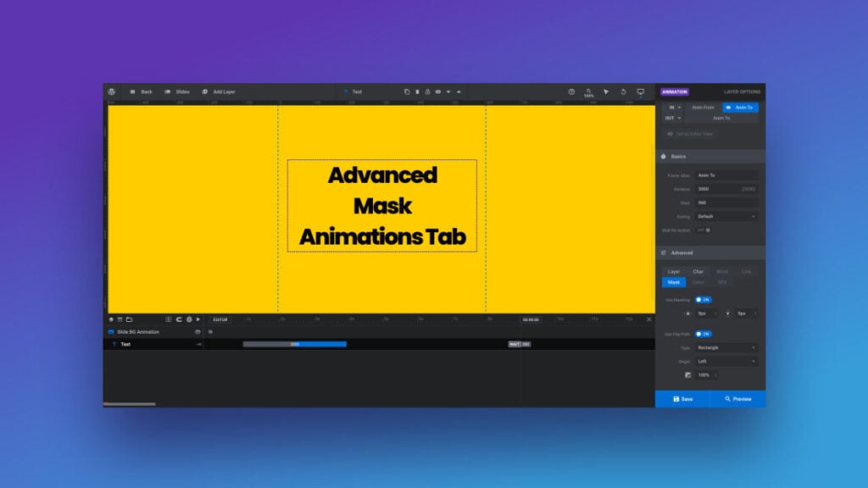868x488 pixels.
Task: Click the delete layer trash icon
Action: pyautogui.click(x=418, y=91)
